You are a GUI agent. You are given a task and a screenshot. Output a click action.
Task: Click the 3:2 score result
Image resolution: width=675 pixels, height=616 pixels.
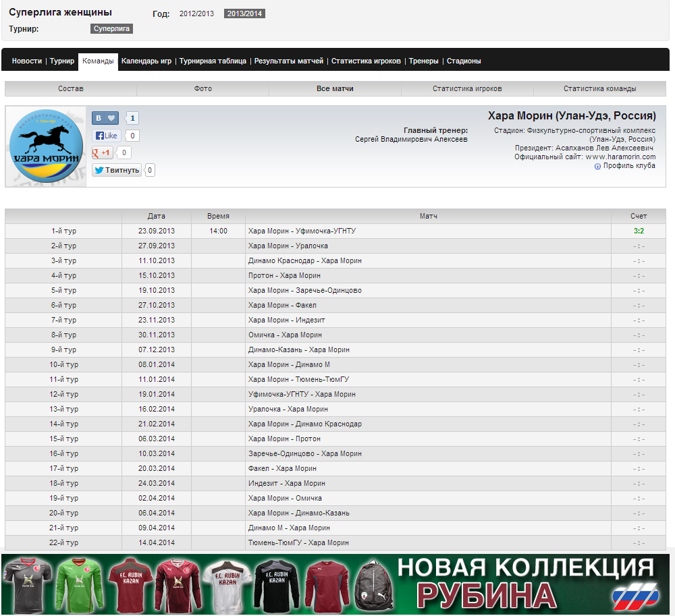click(639, 231)
